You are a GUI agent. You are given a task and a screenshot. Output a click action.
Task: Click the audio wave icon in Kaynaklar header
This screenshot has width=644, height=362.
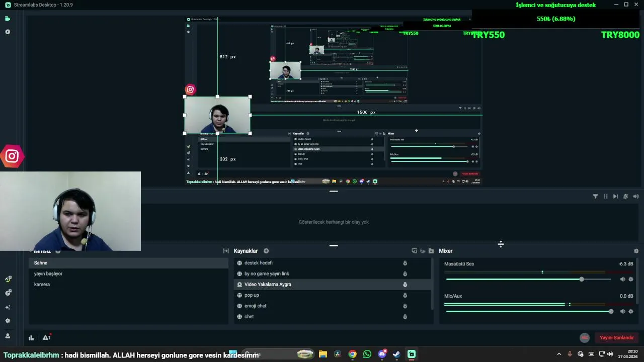[x=423, y=251]
